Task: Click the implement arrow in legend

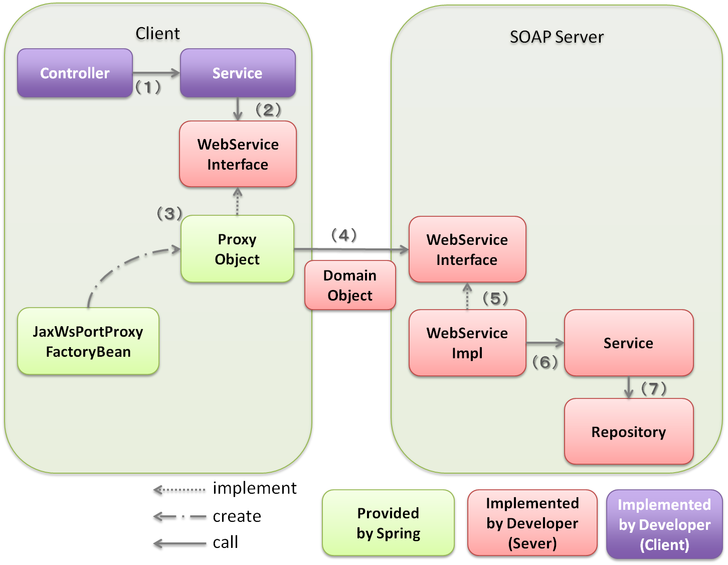Action: 179,489
